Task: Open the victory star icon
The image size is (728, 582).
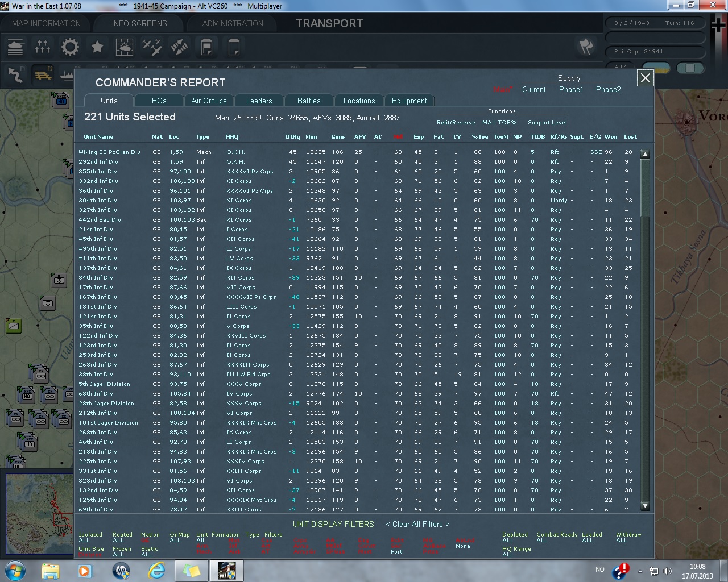Action: pos(97,47)
